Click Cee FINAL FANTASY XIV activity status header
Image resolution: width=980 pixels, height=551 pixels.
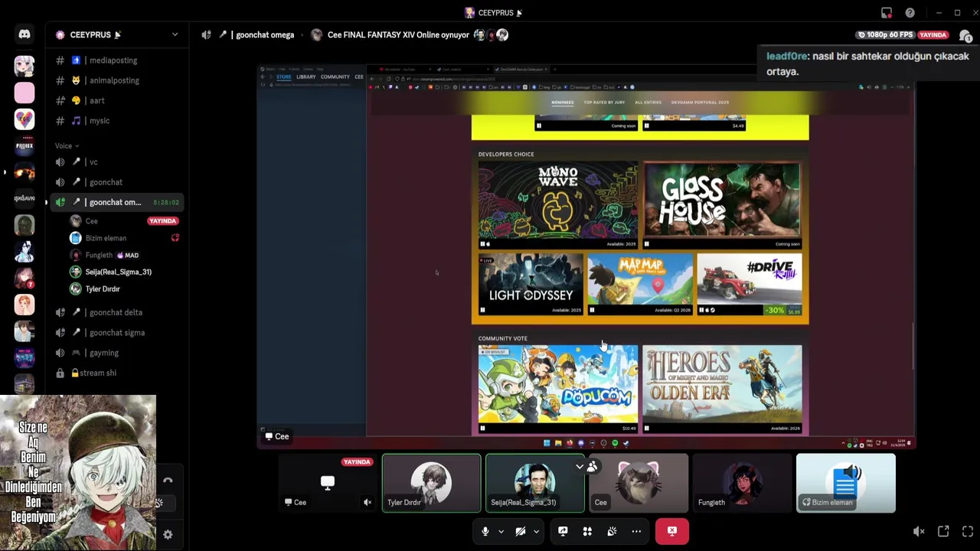(x=397, y=35)
